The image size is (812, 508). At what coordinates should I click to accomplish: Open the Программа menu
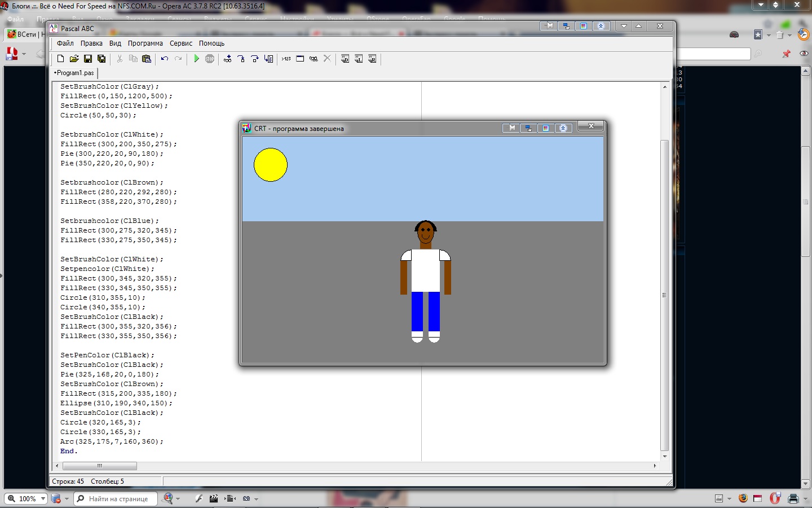tap(145, 43)
